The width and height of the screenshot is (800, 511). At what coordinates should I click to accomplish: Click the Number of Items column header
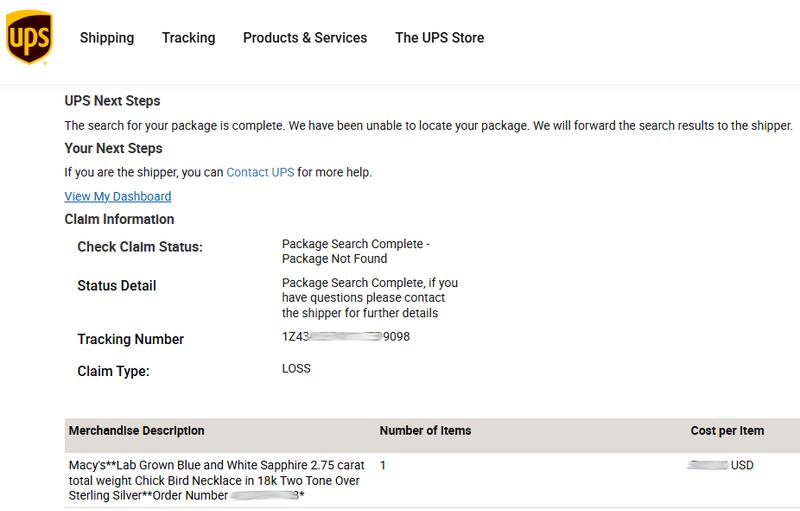425,431
